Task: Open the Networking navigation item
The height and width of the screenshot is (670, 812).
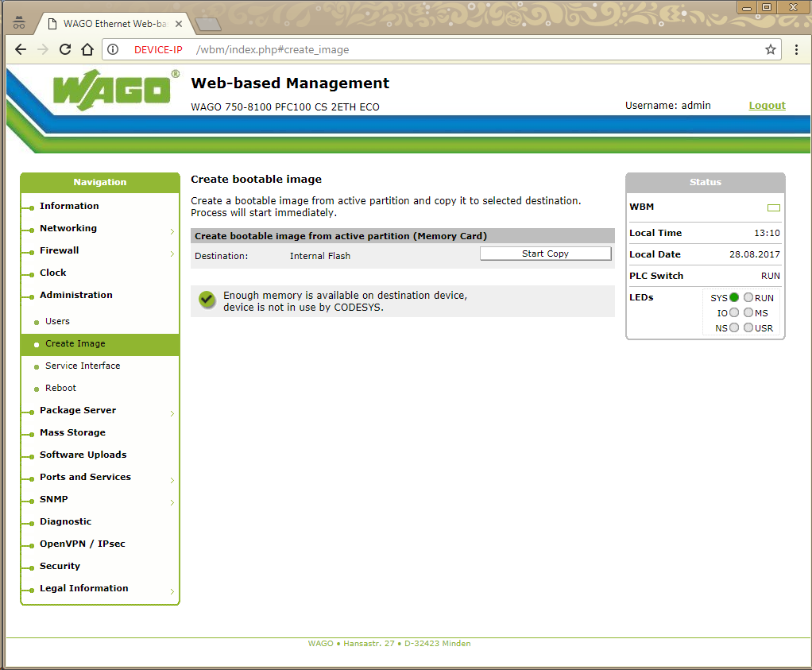Action: 68,228
